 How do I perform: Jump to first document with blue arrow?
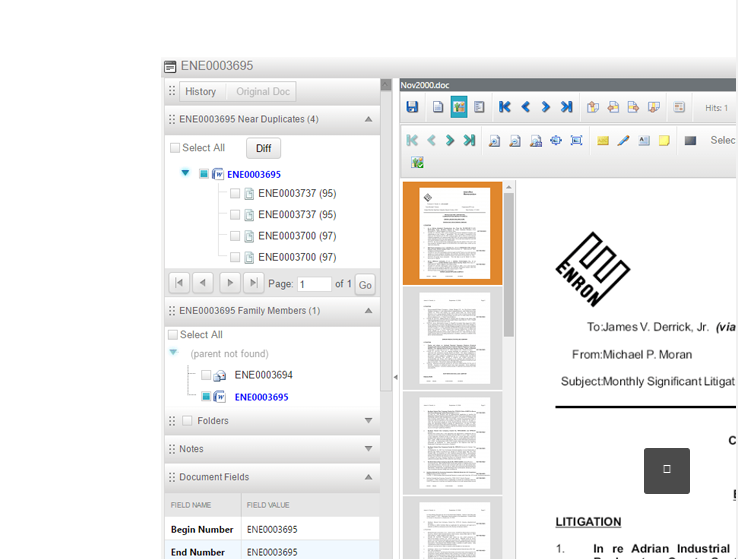point(505,107)
